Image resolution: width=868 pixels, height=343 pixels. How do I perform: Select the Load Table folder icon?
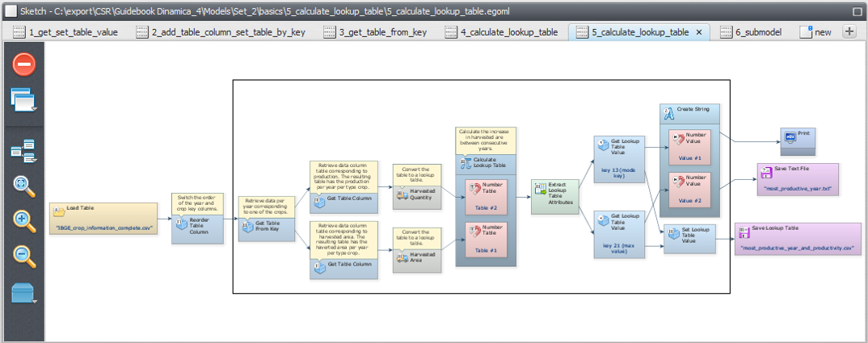pos(59,211)
